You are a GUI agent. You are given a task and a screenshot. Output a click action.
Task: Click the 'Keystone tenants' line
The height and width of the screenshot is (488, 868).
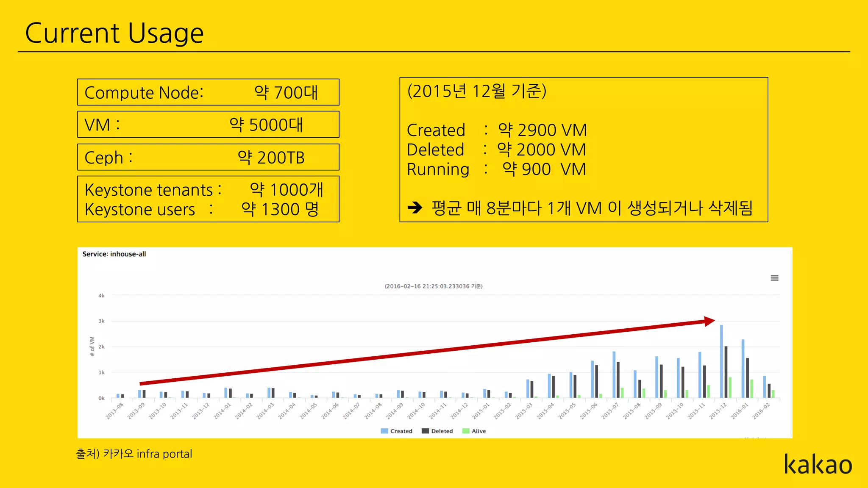[x=204, y=190]
